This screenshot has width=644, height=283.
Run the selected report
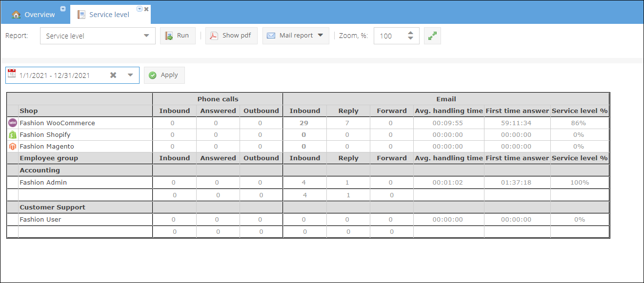(178, 36)
